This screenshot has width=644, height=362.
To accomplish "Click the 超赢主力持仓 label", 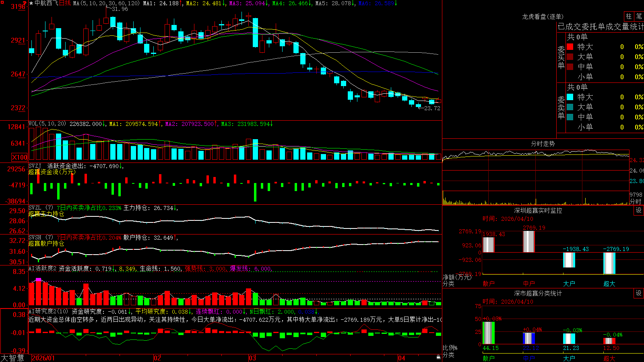I will tap(46, 214).
